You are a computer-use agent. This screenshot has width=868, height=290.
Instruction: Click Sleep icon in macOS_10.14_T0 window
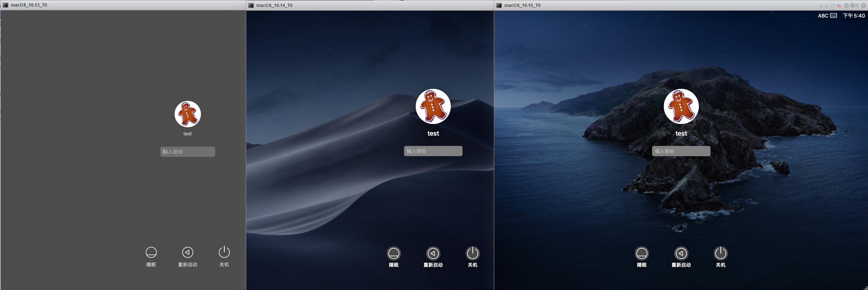click(x=394, y=253)
